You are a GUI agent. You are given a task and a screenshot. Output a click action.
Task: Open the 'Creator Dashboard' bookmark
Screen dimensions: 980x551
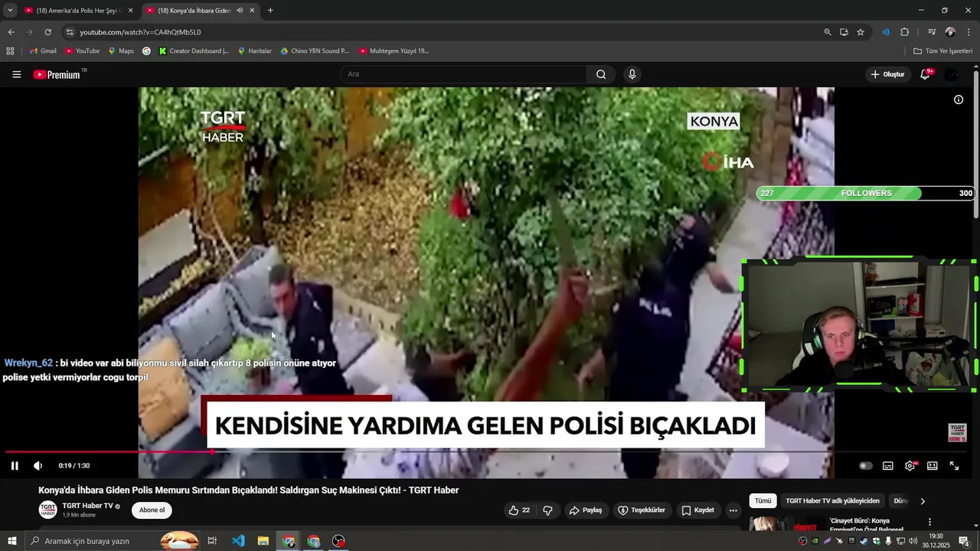click(x=194, y=51)
